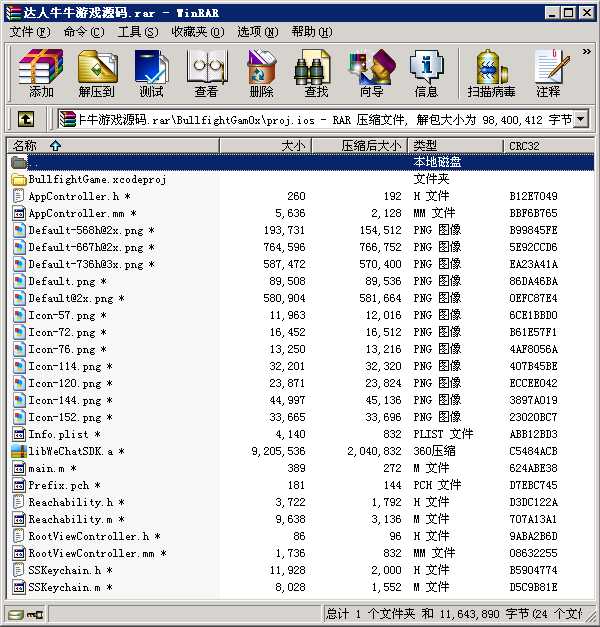
Task: Select the Default@2x.png image icon
Action: [18, 298]
